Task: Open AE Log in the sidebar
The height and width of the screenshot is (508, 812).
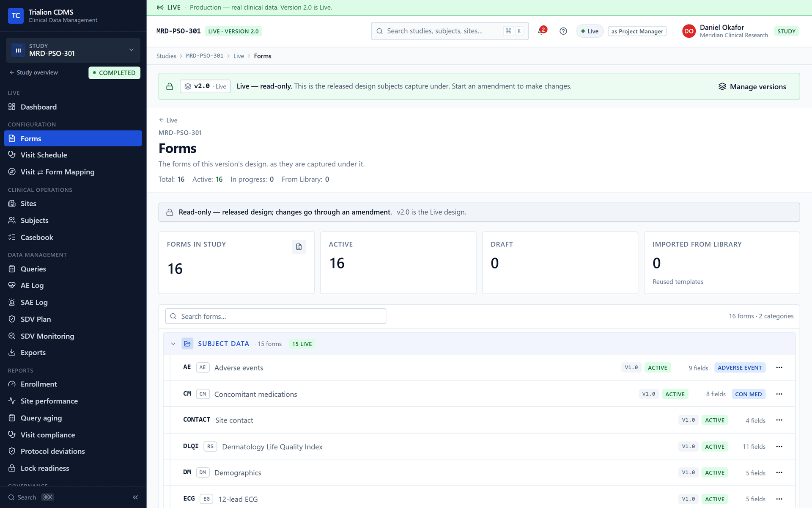Action: 73,285
